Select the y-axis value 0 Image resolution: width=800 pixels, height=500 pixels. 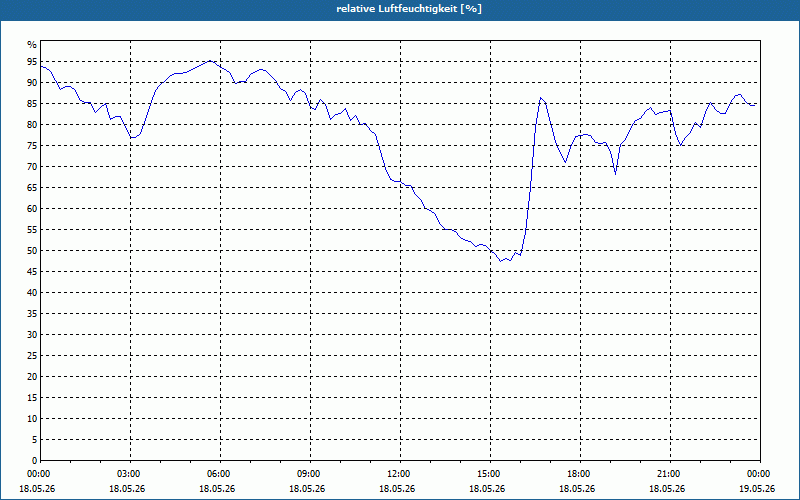coord(35,461)
